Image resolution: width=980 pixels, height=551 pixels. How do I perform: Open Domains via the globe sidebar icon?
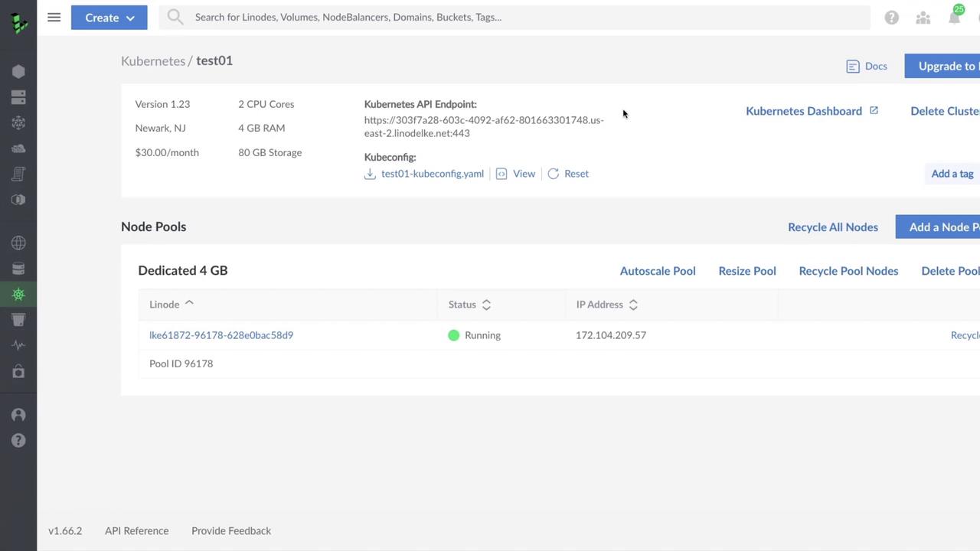click(x=18, y=243)
